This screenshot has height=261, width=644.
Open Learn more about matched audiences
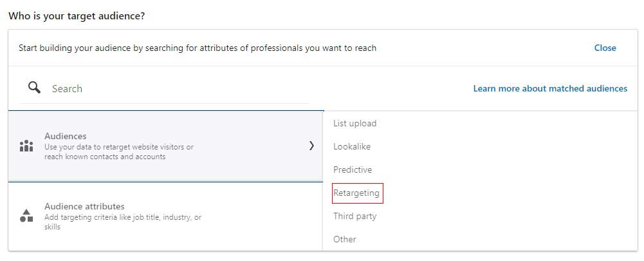coord(550,88)
